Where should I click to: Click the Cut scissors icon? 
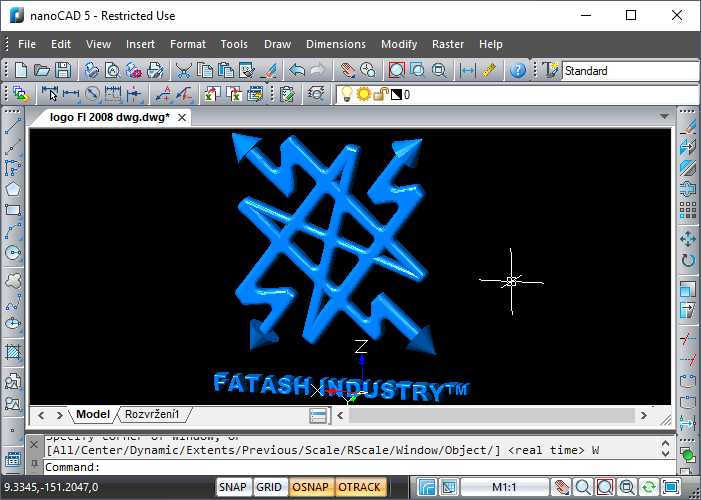[183, 70]
